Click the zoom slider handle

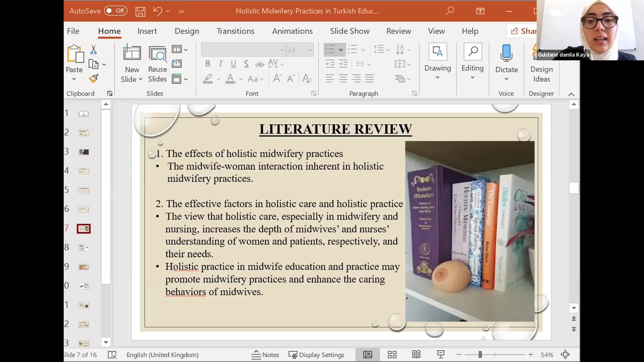(x=480, y=355)
